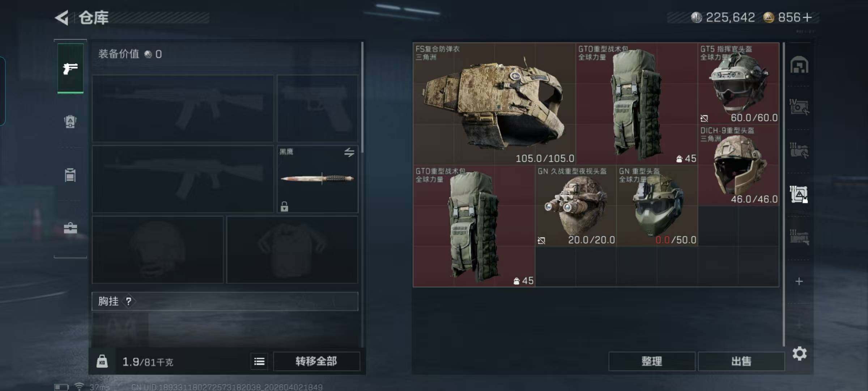Select the GN 重型头盔 with zero durability
This screenshot has width=868, height=391.
(x=657, y=206)
